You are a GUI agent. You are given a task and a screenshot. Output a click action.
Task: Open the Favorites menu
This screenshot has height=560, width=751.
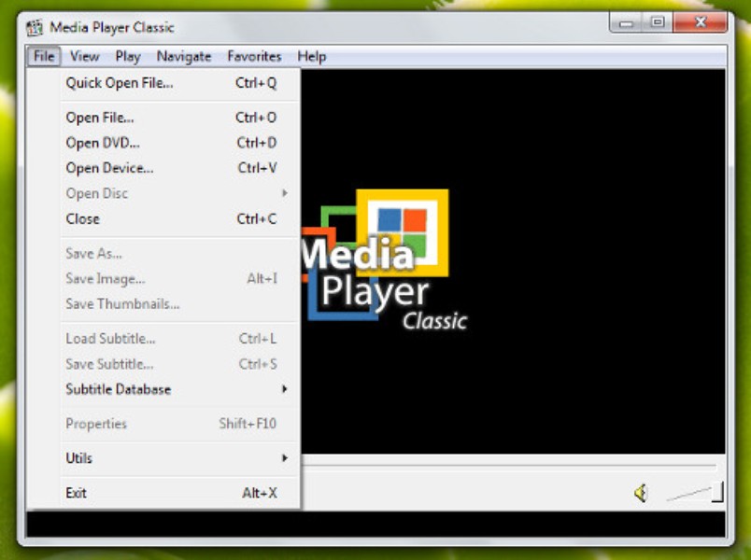click(254, 56)
